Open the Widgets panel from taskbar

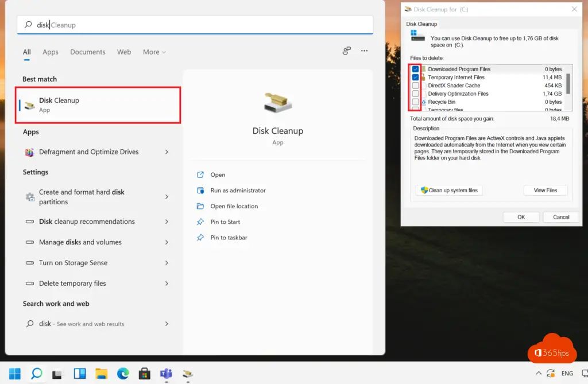pos(79,374)
